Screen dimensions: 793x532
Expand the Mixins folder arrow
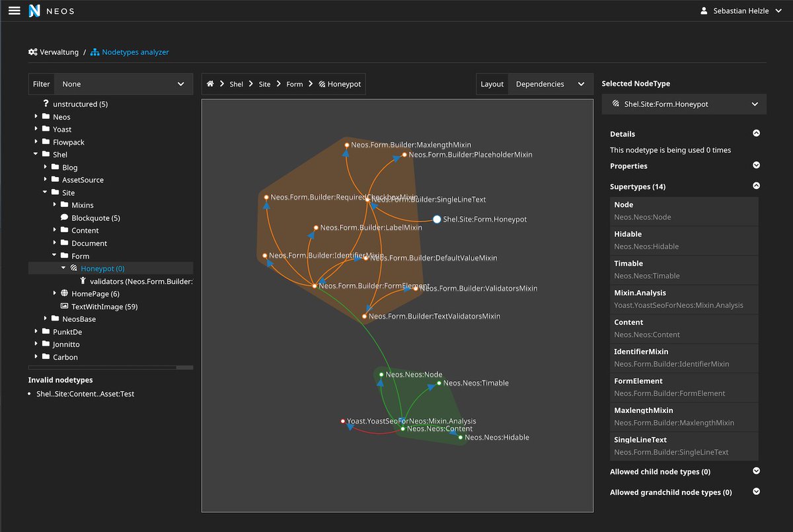point(55,205)
